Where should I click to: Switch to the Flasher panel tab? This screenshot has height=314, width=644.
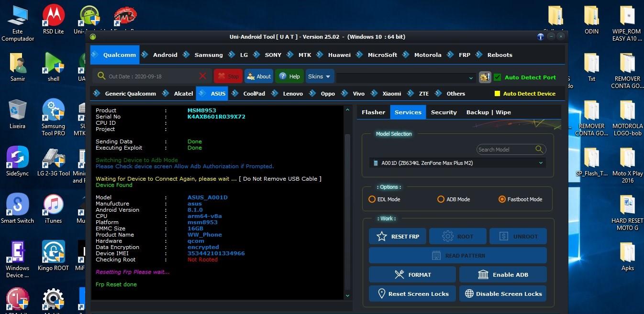[373, 112]
